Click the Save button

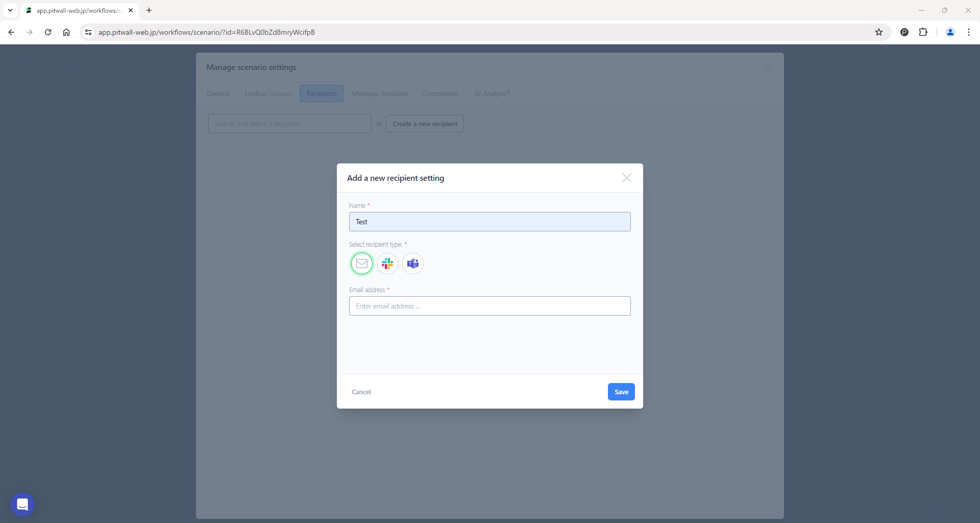(621, 392)
